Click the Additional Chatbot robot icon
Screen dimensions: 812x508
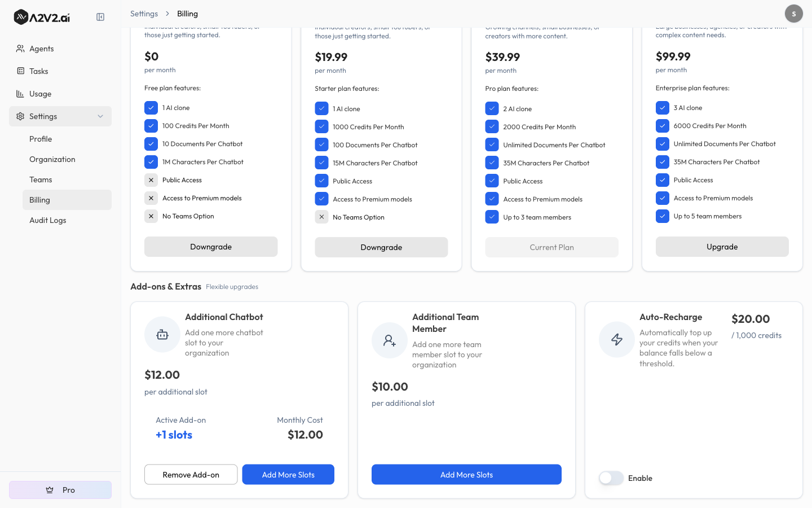tap(162, 335)
